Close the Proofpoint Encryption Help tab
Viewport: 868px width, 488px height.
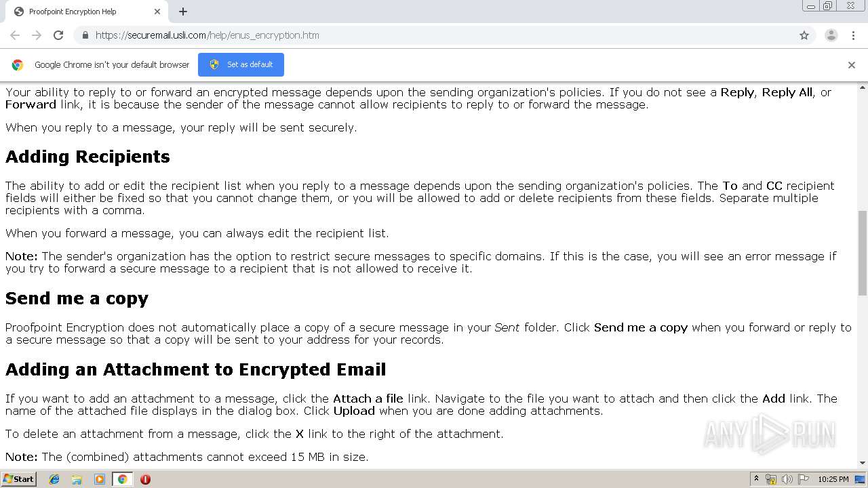click(x=157, y=12)
